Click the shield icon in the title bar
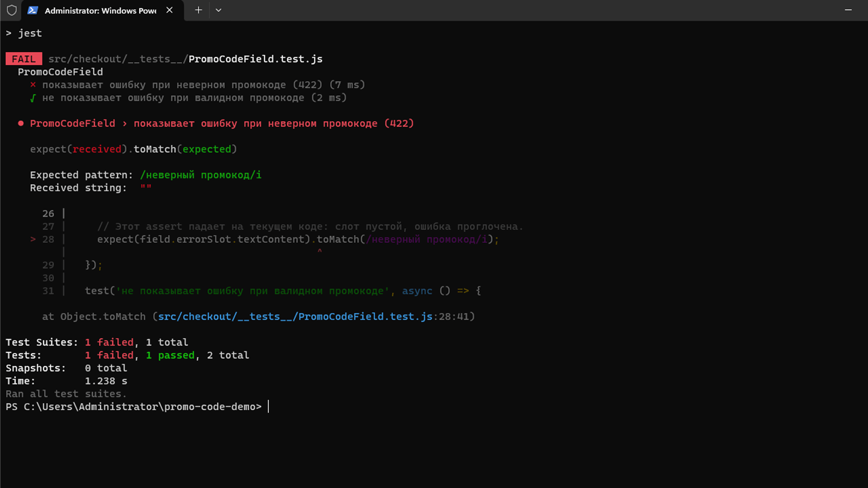 point(11,10)
